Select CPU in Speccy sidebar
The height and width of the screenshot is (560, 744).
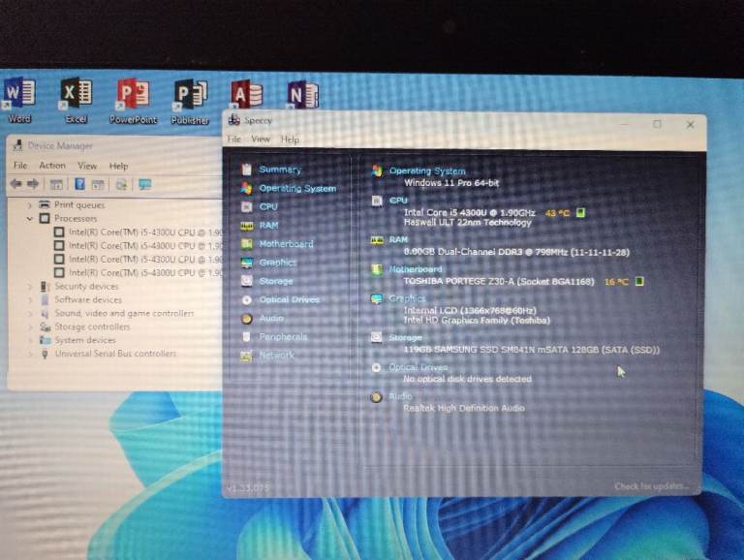pyautogui.click(x=268, y=206)
